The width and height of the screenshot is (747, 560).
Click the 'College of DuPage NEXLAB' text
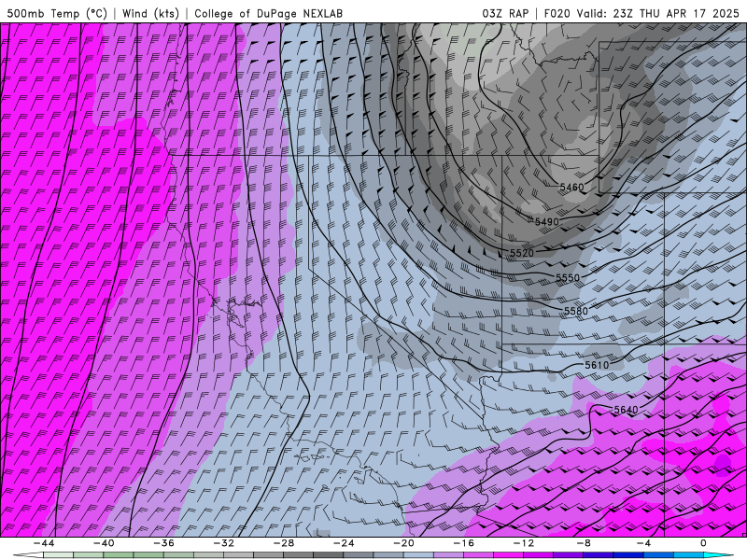pyautogui.click(x=268, y=13)
